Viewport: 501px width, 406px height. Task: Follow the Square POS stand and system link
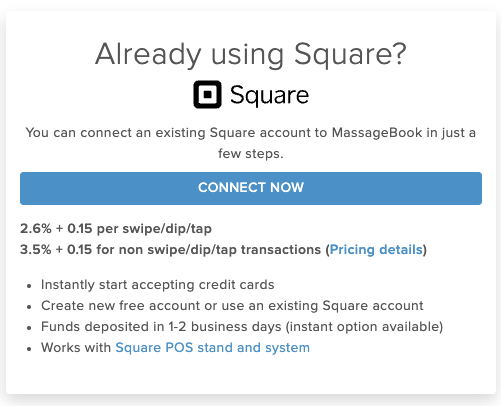point(212,348)
